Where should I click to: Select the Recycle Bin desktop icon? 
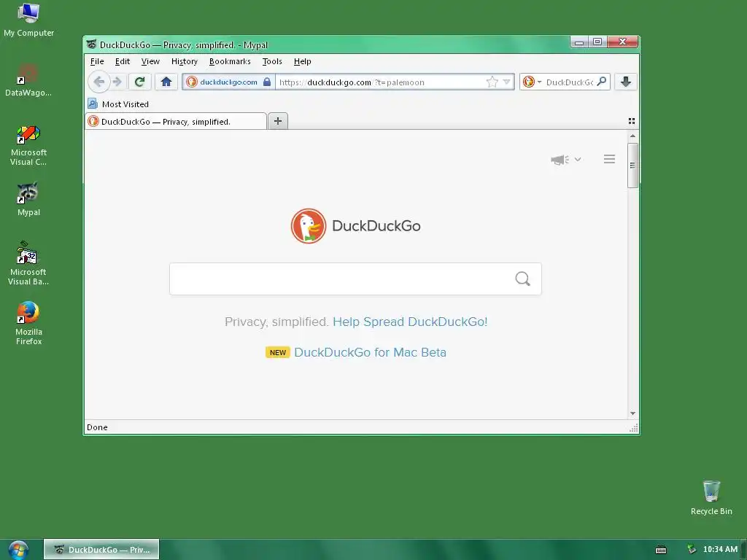tap(711, 497)
